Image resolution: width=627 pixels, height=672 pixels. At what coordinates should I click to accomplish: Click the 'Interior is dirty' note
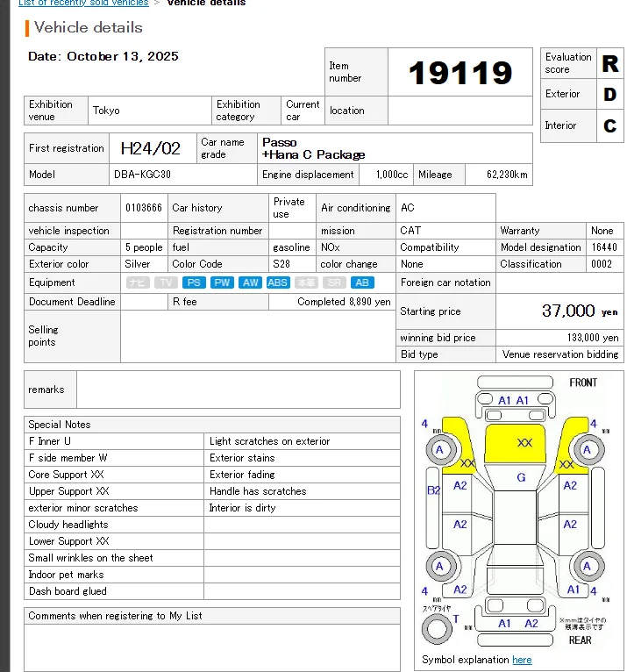pyautogui.click(x=242, y=508)
